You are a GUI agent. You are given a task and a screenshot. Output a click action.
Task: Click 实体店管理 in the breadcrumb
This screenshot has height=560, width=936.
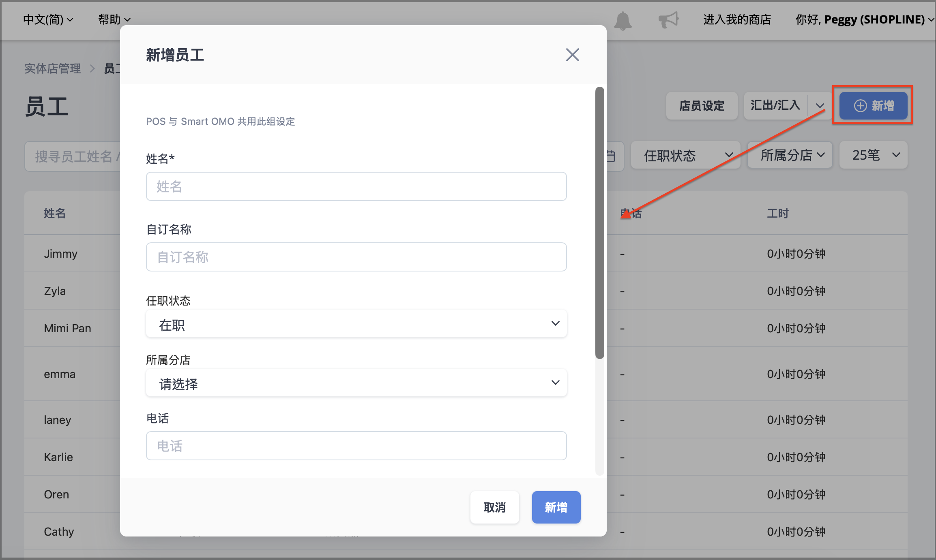pyautogui.click(x=53, y=68)
